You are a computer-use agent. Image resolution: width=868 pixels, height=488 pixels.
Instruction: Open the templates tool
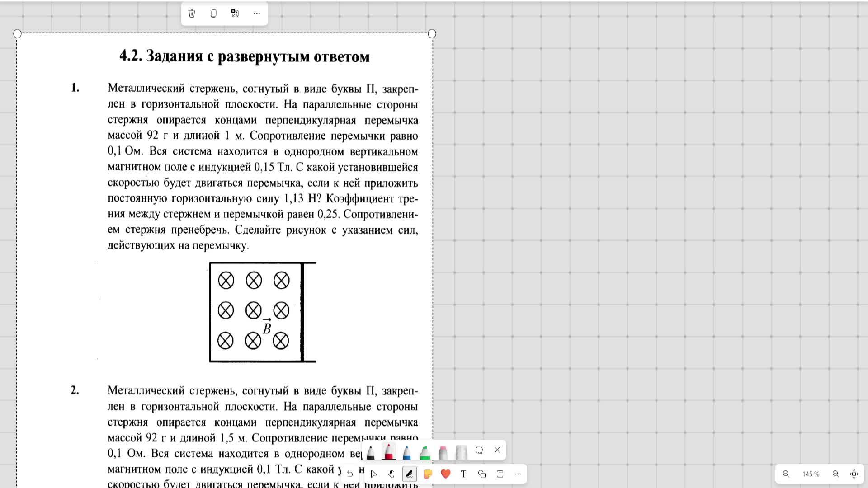[500, 474]
